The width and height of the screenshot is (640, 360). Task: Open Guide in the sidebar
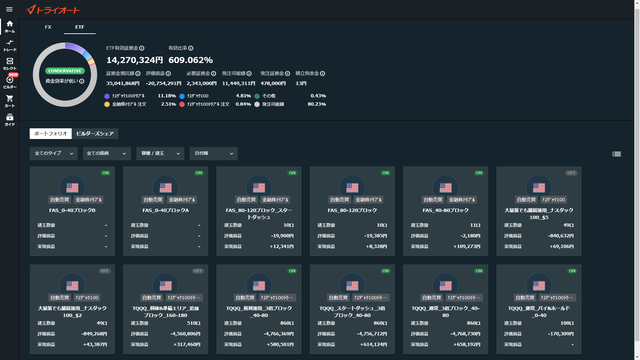(9, 120)
